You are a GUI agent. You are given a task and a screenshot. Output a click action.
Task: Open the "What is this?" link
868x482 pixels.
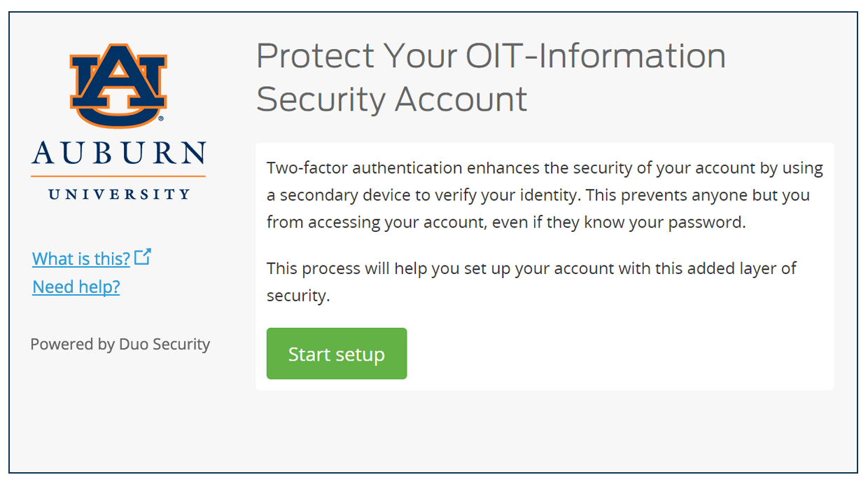point(81,259)
